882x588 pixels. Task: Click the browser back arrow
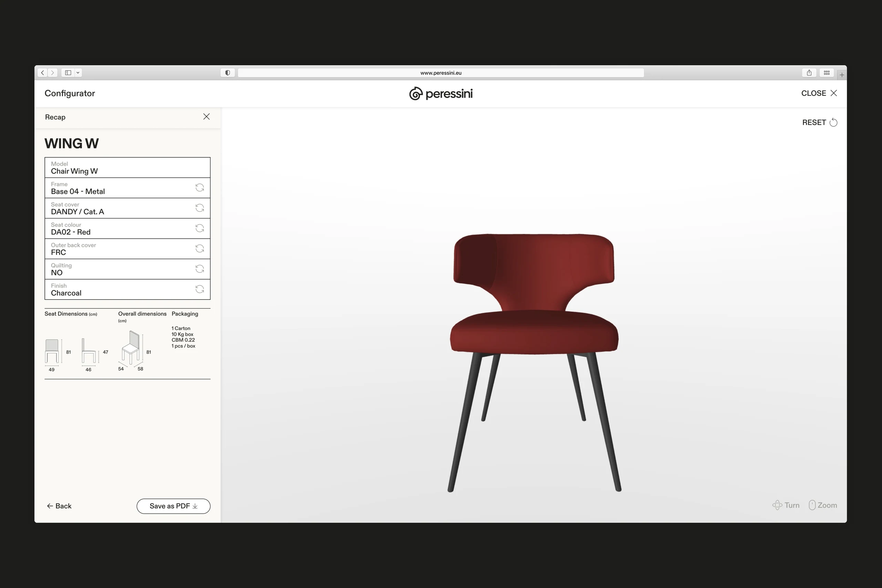[x=43, y=73]
